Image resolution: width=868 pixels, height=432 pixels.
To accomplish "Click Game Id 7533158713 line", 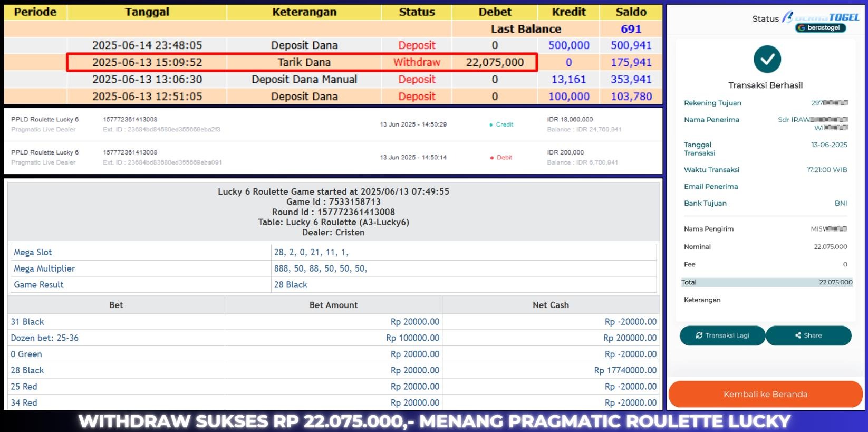I will [x=333, y=201].
